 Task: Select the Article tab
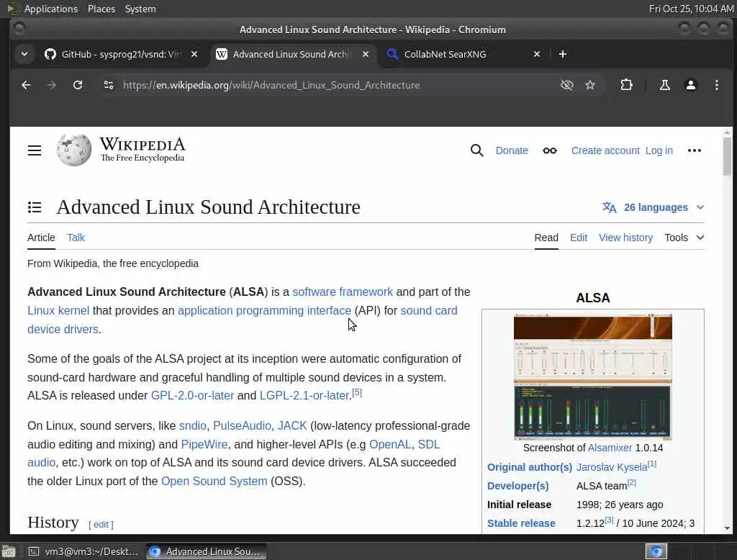(x=41, y=238)
